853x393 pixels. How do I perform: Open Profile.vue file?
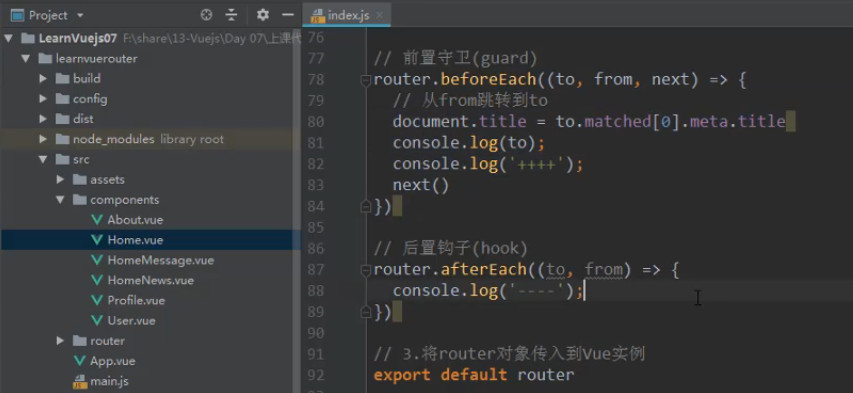tap(136, 300)
